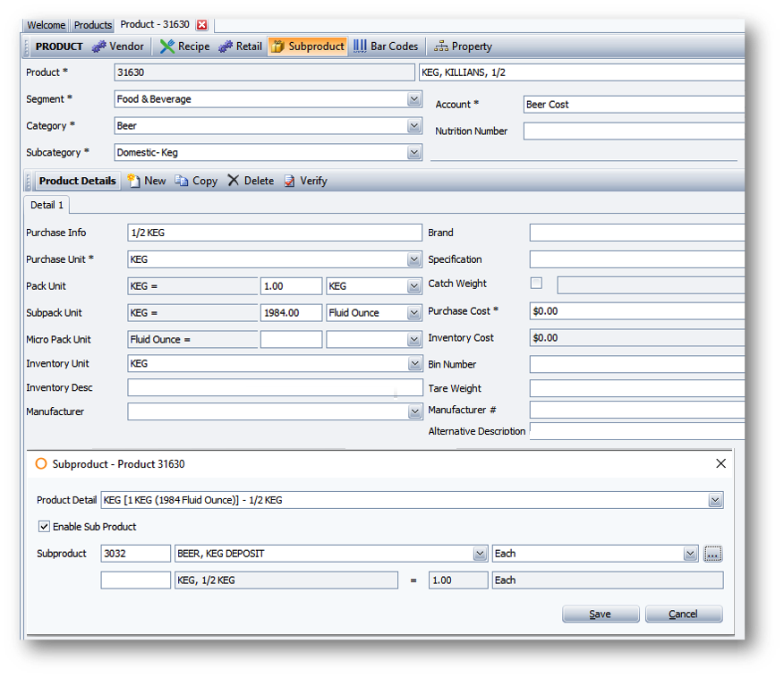Click the KEG, 1/2 KEG description field
The height and width of the screenshot is (678, 784).
[x=286, y=581]
